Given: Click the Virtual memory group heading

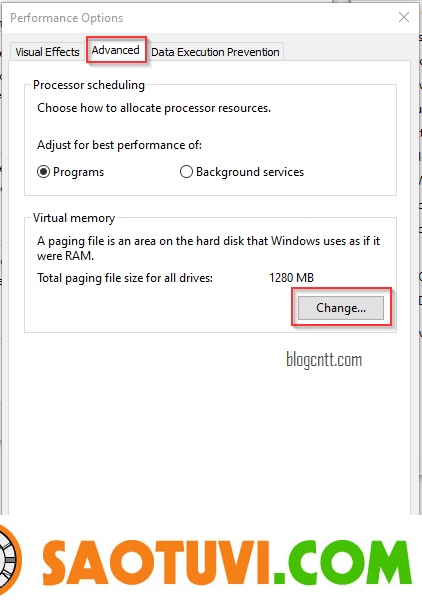Looking at the screenshot, I should point(74,218).
